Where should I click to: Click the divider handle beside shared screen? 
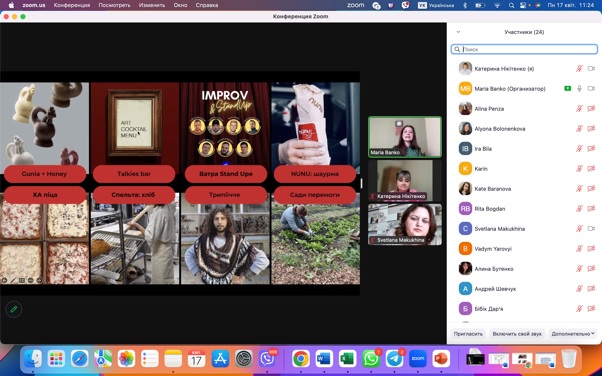[361, 183]
